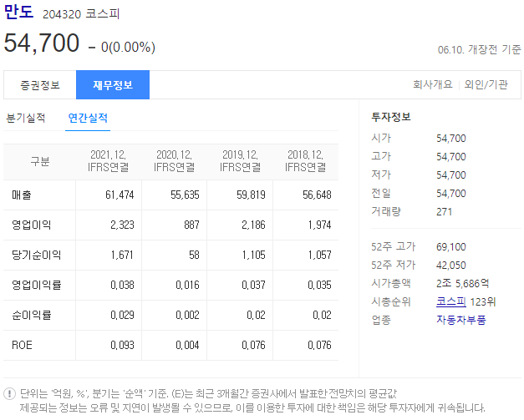Image resolution: width=524 pixels, height=420 pixels.
Task: Click the 2018 매출 value 56,648
Action: pos(317,195)
